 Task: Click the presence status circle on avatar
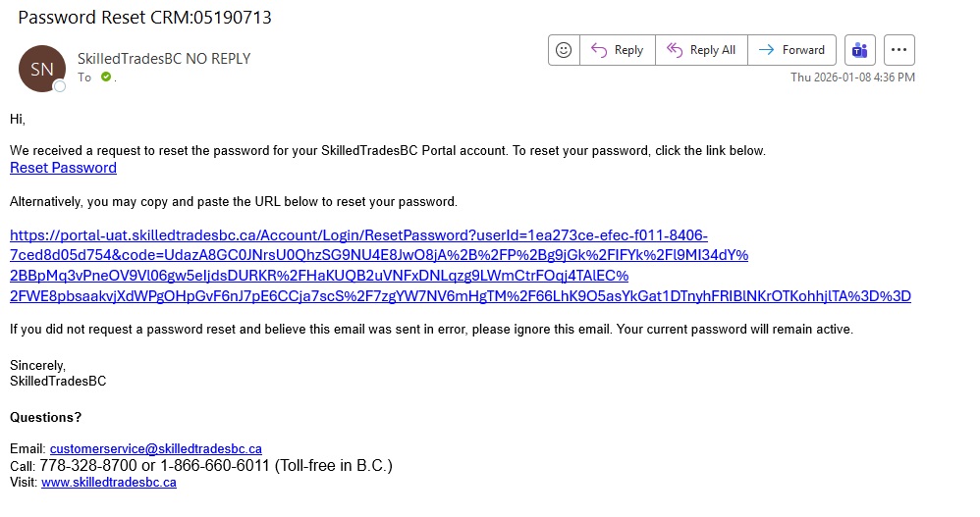(x=60, y=86)
